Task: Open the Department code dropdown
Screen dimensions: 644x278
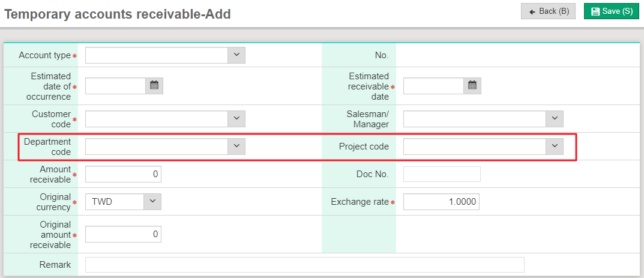Action: [x=236, y=146]
